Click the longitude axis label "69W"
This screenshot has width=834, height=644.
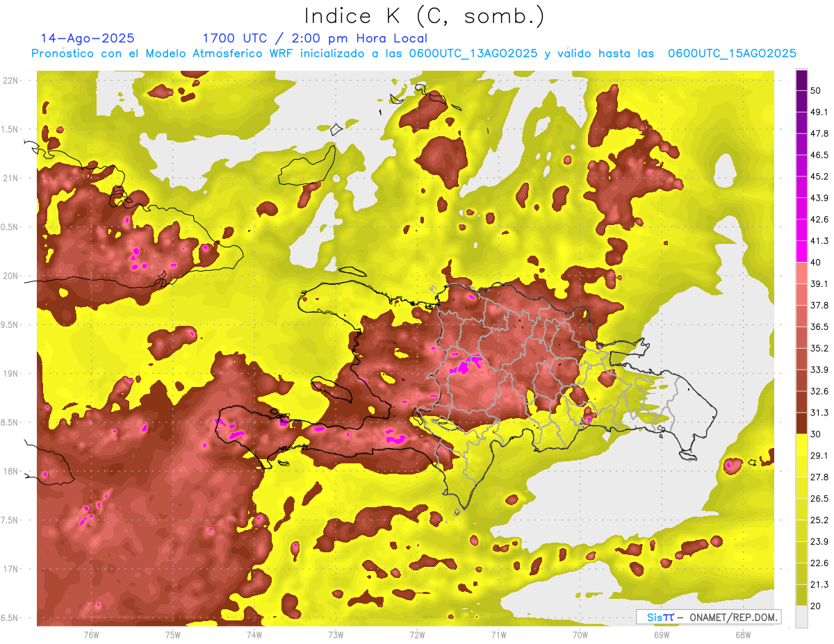click(x=662, y=635)
